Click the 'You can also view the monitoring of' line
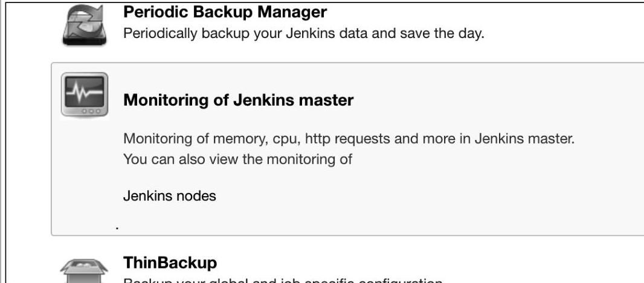 [x=238, y=159]
